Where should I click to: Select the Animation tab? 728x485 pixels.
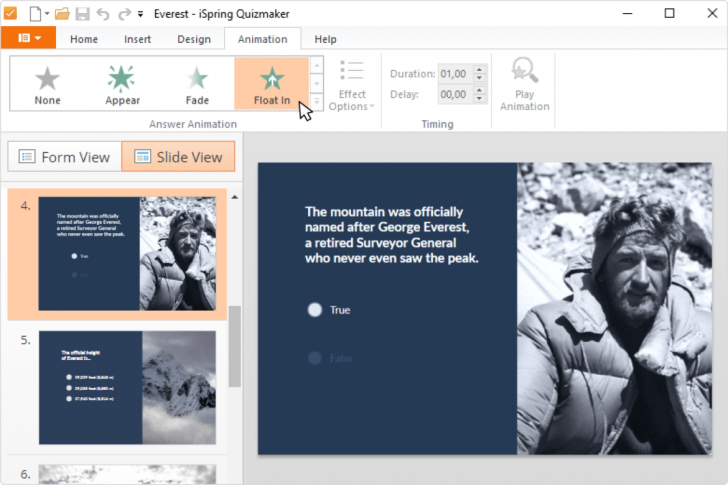[x=263, y=39]
